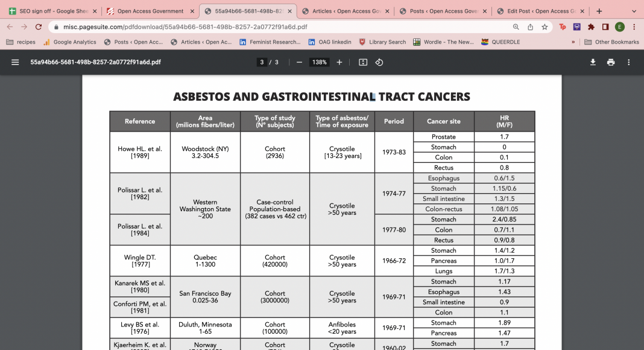This screenshot has height=350, width=644.
Task: Download the PDF file
Action: 593,62
